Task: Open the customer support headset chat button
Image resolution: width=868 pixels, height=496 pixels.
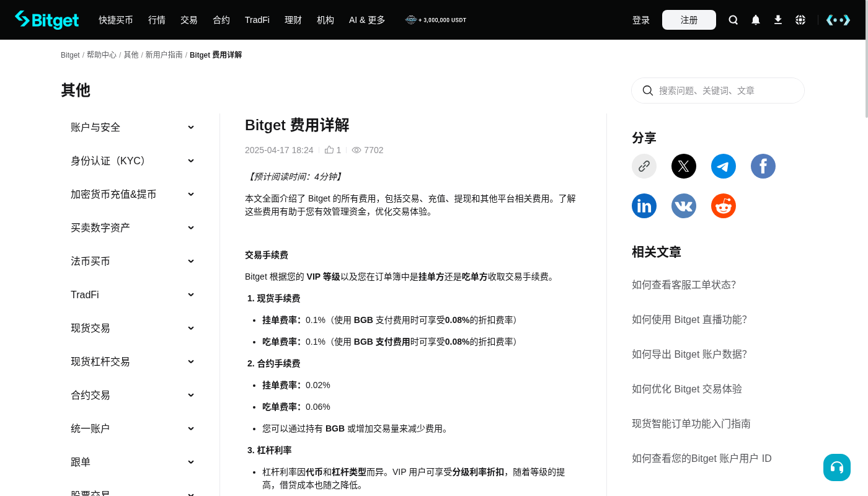Action: (837, 467)
